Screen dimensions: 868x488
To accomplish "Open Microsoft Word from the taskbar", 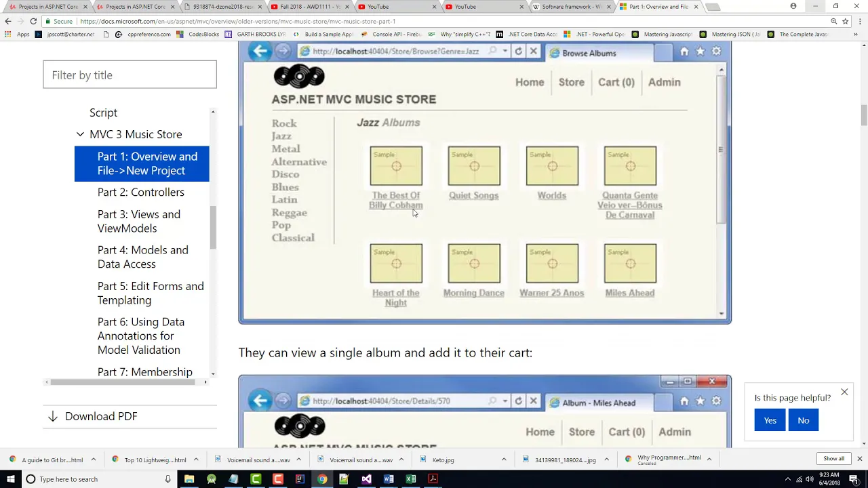I will pyautogui.click(x=389, y=479).
